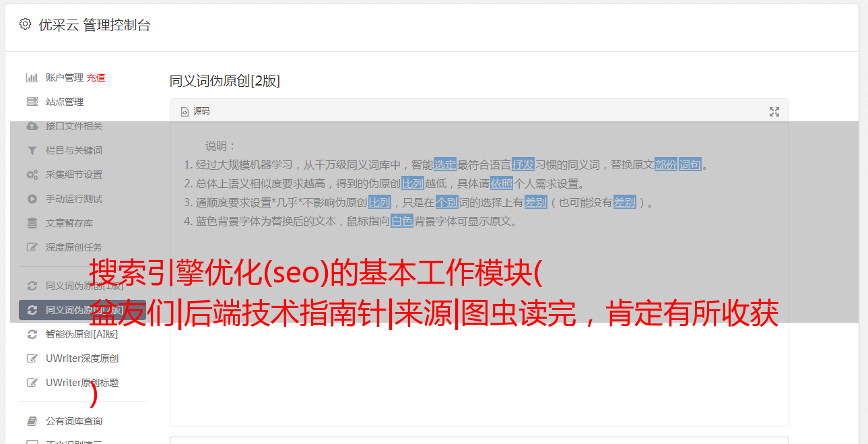Click the database icon for 文章暂存库

click(32, 223)
